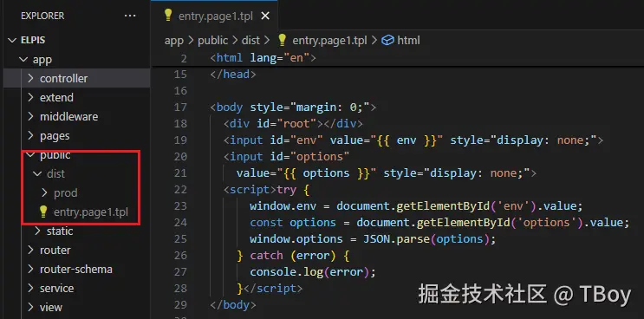Click line number 17 in the gutter
This screenshot has height=319, width=644.
pos(180,107)
